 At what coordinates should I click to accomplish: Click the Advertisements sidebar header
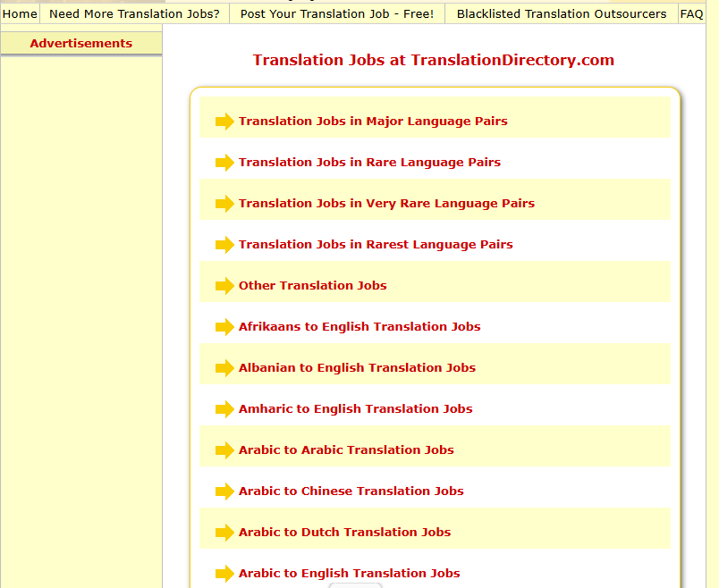pos(81,44)
